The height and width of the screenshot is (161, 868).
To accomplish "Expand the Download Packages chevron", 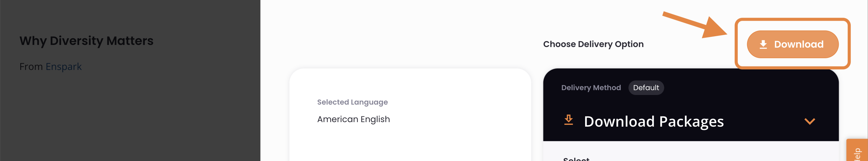I will tap(810, 121).
